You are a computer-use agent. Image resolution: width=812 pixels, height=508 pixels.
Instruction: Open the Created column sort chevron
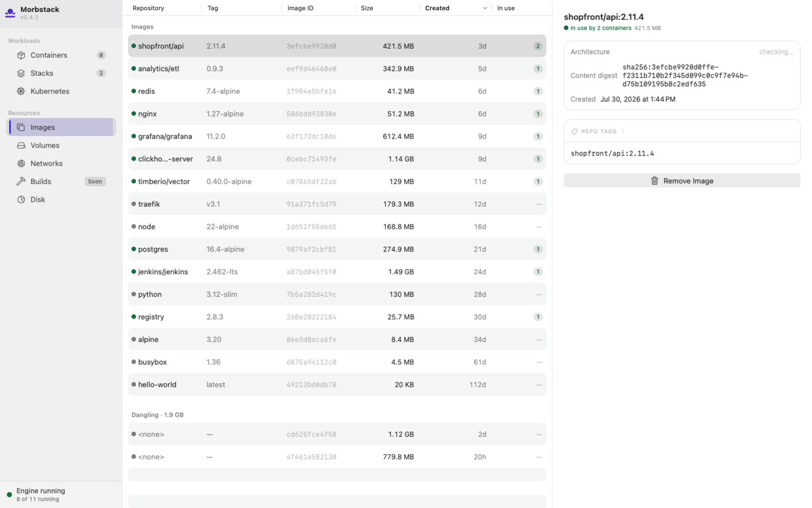(485, 8)
